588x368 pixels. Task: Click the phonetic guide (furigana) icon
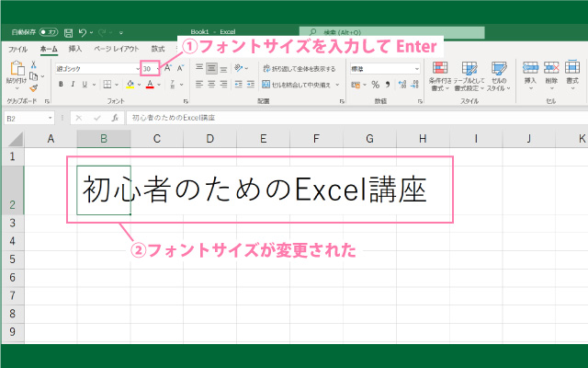173,85
